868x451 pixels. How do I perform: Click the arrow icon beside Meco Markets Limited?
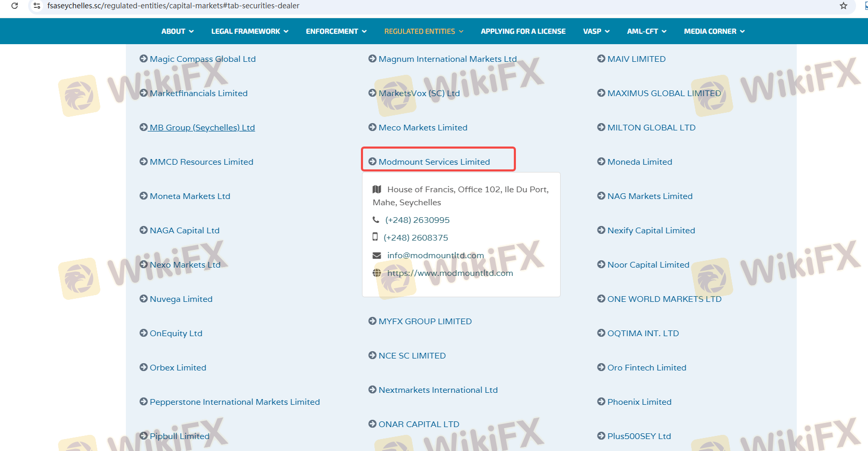(x=372, y=127)
